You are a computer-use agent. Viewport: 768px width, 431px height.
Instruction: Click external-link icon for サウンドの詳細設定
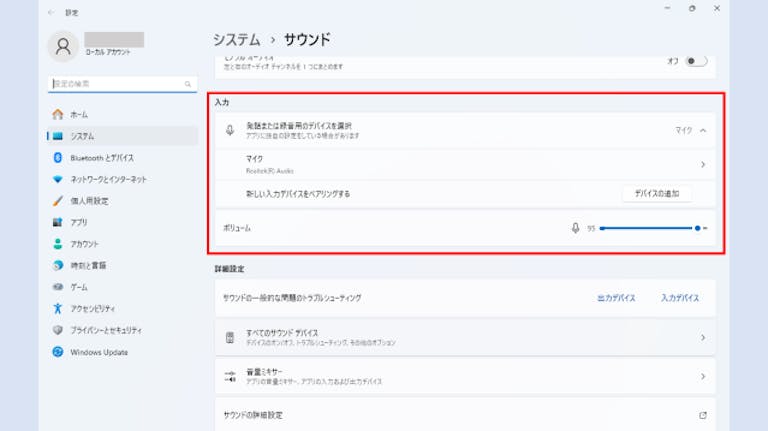point(703,415)
